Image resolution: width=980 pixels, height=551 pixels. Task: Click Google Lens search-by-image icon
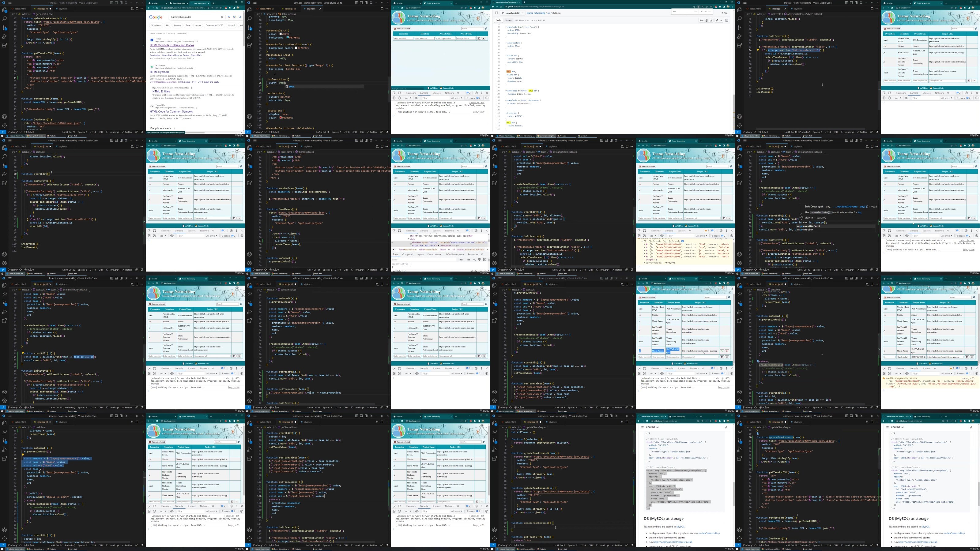click(234, 17)
